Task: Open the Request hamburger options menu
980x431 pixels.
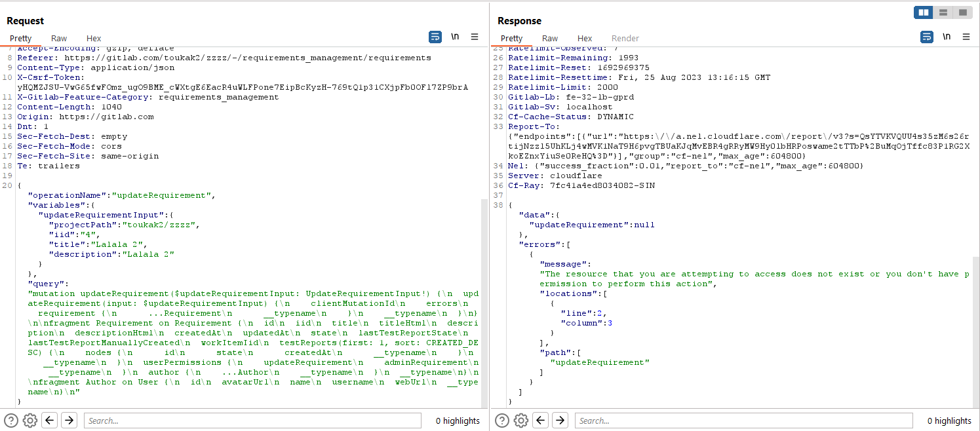Action: pos(475,37)
